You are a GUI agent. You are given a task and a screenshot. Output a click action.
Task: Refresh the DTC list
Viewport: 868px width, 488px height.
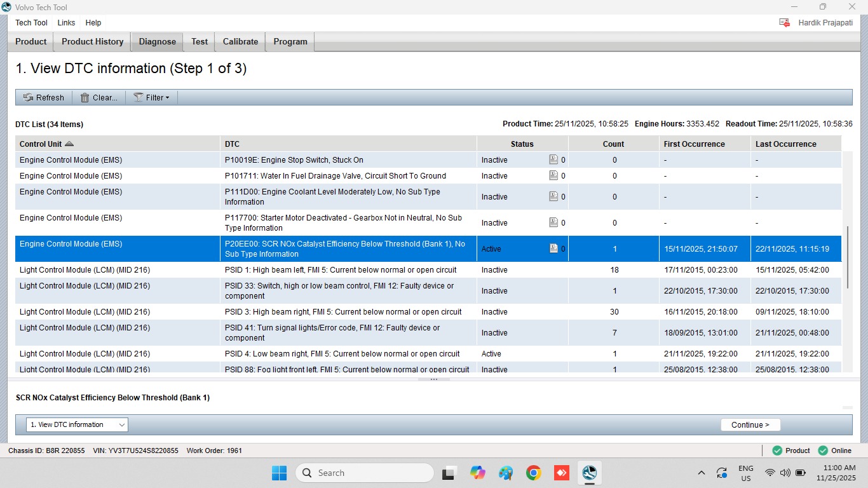click(x=44, y=98)
